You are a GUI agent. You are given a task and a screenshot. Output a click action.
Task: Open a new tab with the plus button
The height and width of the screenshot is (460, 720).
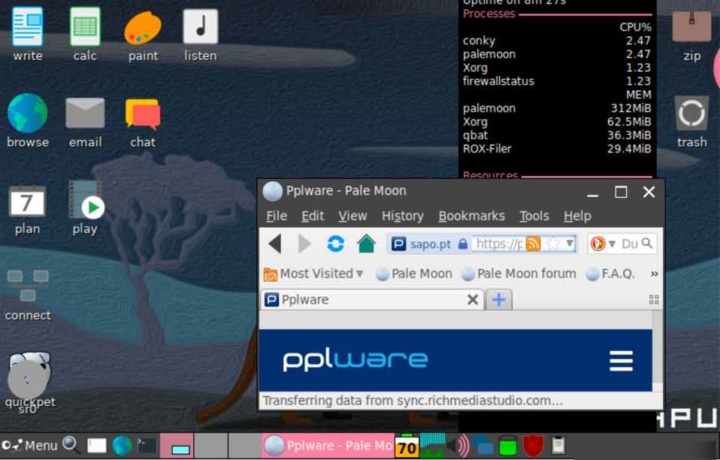[x=498, y=300]
